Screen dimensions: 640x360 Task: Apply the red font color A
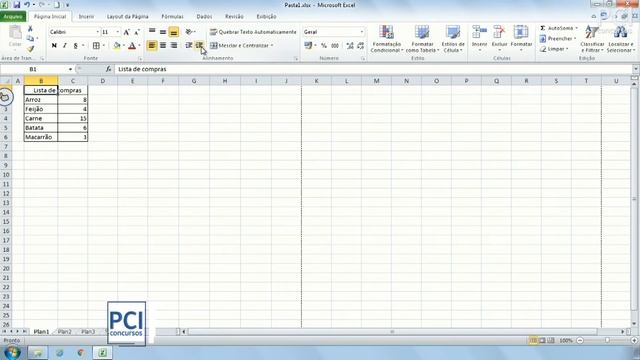click(132, 46)
